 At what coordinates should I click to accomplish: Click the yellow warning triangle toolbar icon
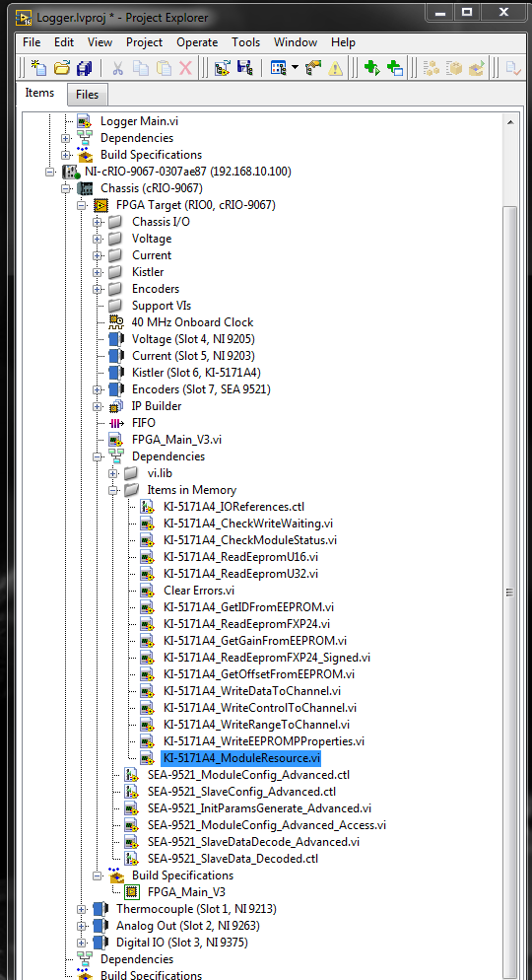[x=336, y=68]
